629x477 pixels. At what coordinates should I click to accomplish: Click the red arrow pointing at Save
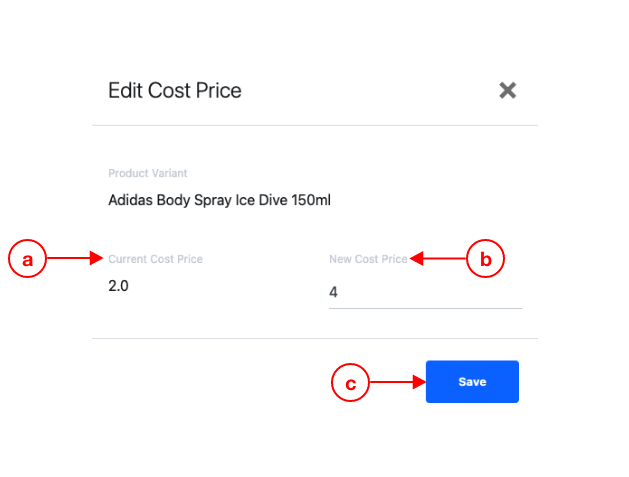(x=398, y=382)
